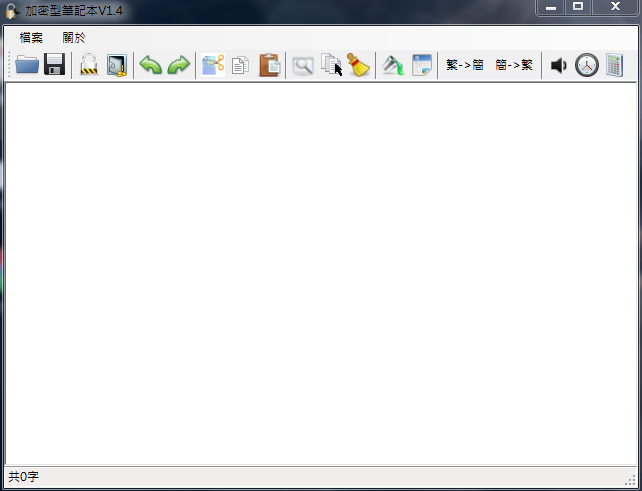This screenshot has width=642, height=491.
Task: Undo with the green left arrow
Action: [151, 65]
